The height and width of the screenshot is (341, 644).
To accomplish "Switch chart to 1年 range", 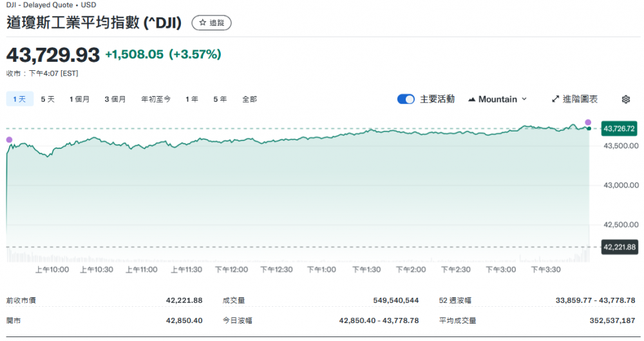I will 192,99.
